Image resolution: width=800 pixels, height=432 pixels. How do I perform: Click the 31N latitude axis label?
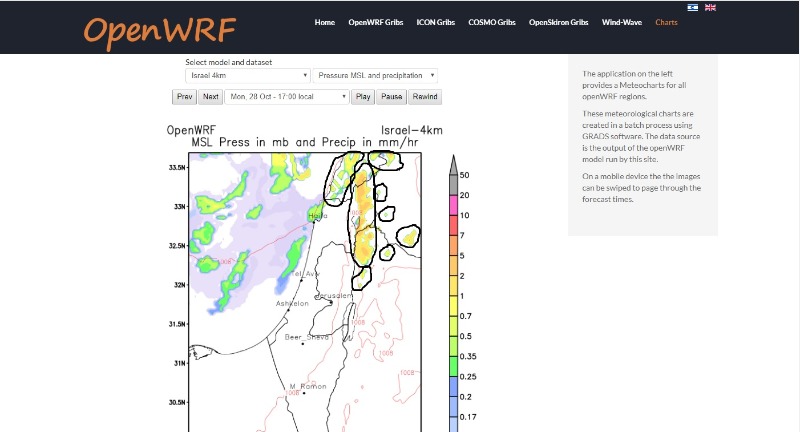(179, 364)
